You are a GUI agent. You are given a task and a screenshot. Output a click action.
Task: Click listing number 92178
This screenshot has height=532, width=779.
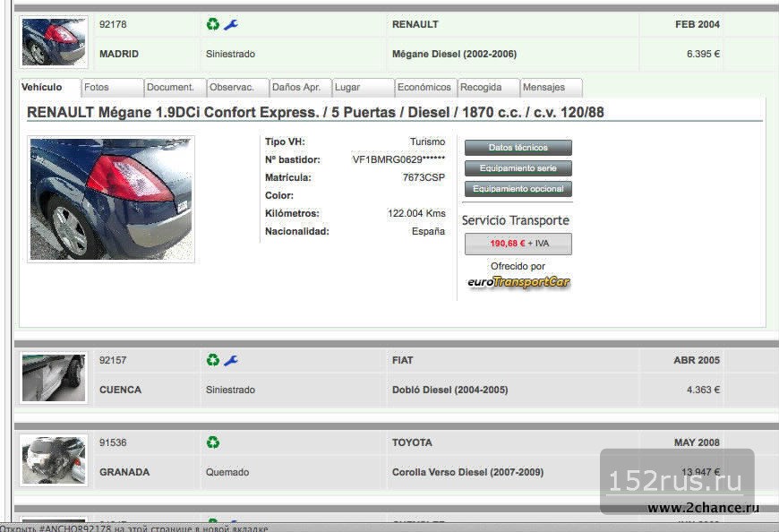[x=113, y=24]
